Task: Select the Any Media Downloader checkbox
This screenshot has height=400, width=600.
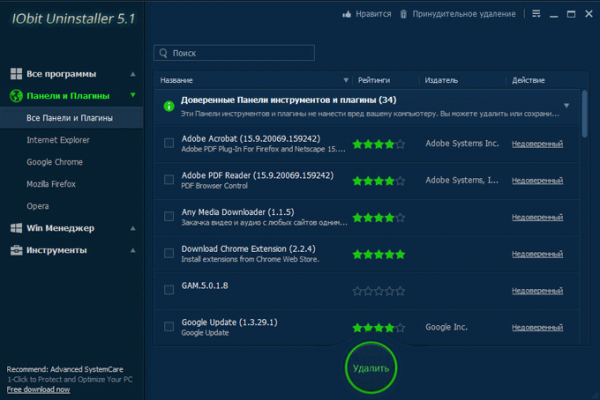Action: [169, 216]
